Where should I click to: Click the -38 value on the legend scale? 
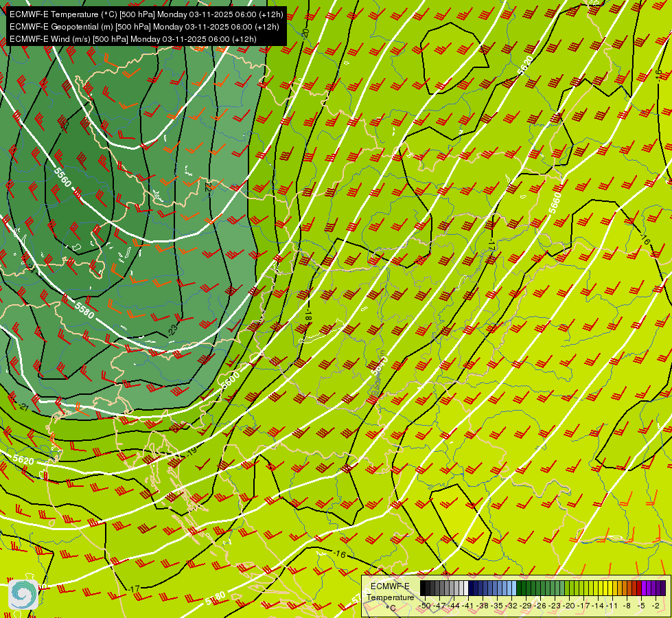click(x=483, y=606)
